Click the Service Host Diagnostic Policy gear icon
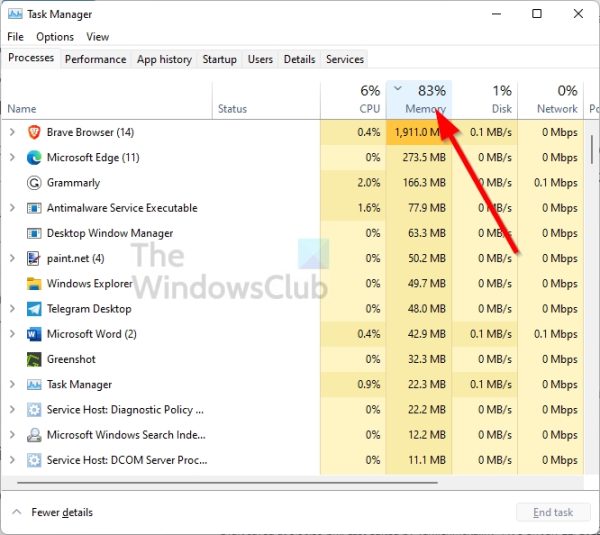This screenshot has width=600, height=535. pyautogui.click(x=34, y=410)
